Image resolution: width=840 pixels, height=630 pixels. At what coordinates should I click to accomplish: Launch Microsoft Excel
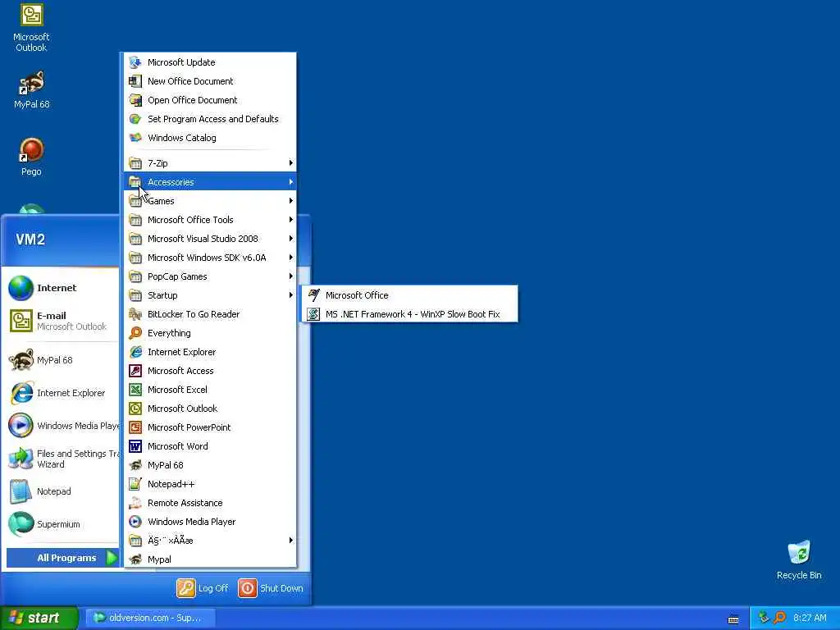pyautogui.click(x=210, y=390)
